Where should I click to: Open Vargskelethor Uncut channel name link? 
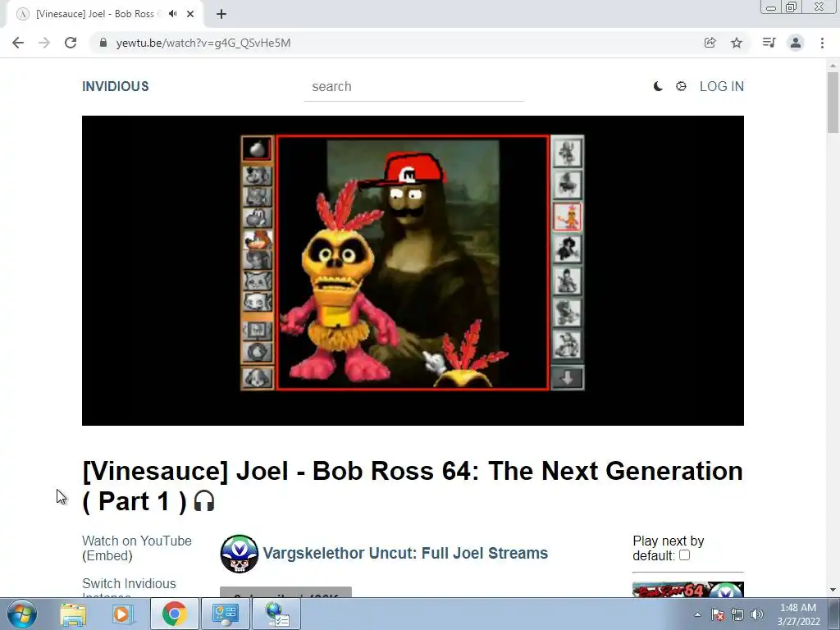405,554
